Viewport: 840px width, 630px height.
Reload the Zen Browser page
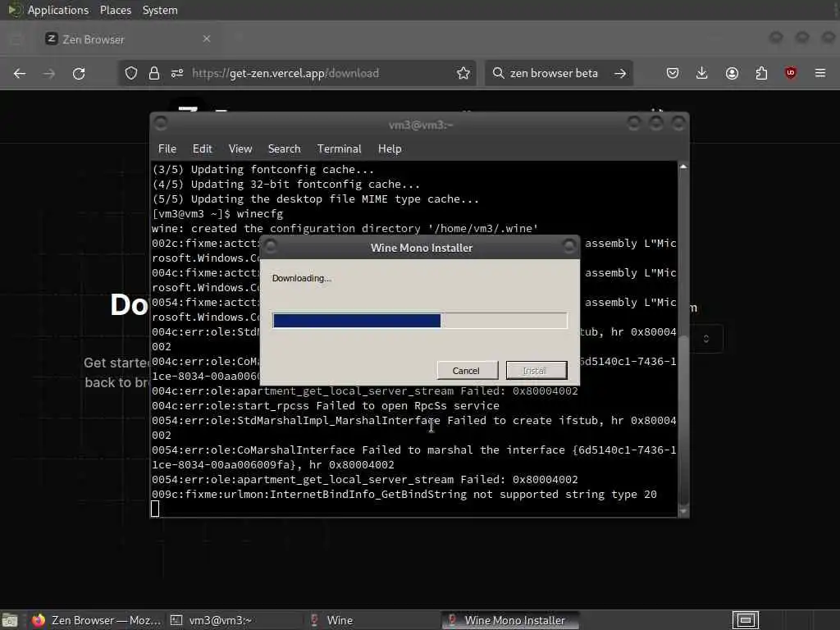pos(79,73)
